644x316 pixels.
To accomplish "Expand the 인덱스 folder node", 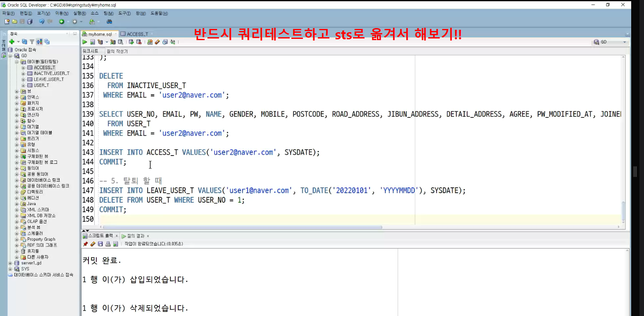I will pos(17,97).
